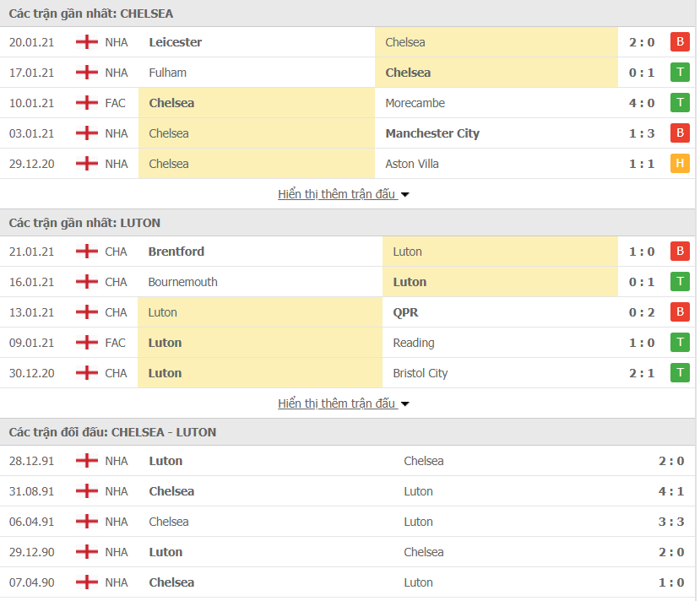Open 'Hiển thị thêm trận đấu' under Chelsea matches
Screen dimensions: 700x601
(x=337, y=194)
